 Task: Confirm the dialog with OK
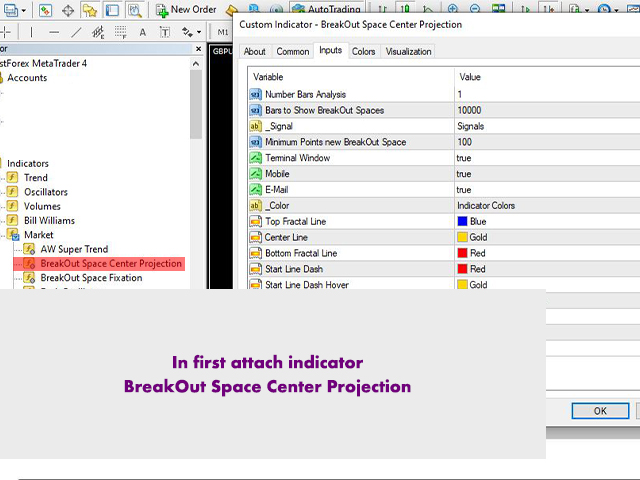[x=600, y=411]
